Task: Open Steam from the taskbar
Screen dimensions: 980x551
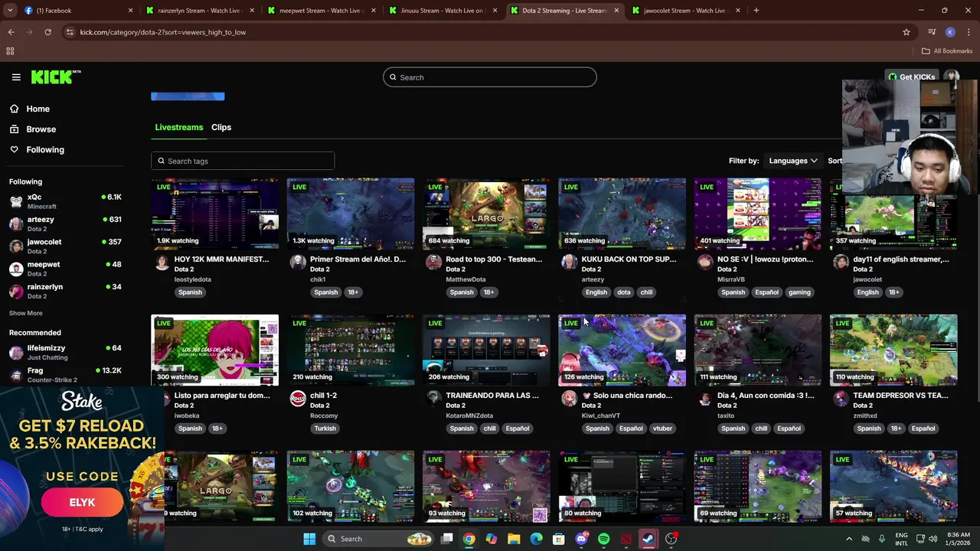Action: pyautogui.click(x=648, y=539)
